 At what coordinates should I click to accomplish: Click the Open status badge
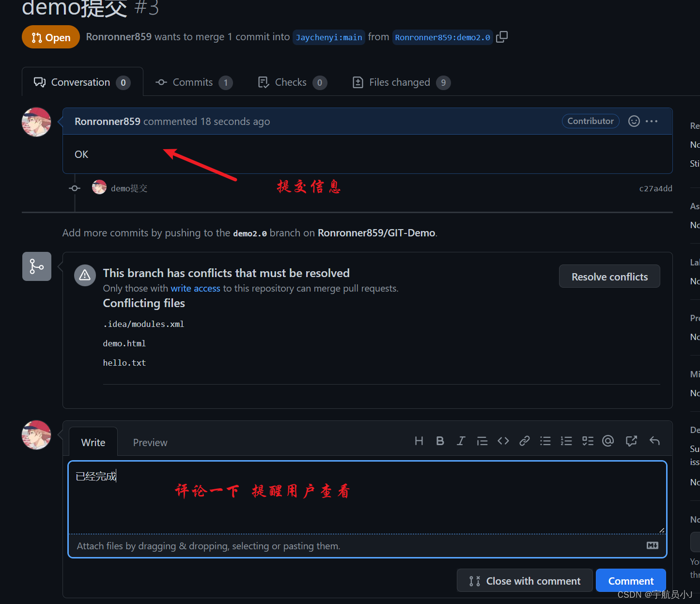tap(51, 37)
